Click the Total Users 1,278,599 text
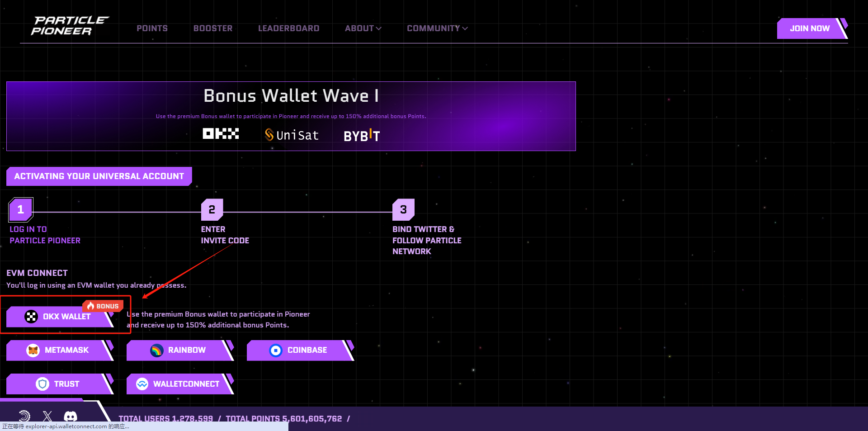The height and width of the screenshot is (431, 868). pos(165,419)
